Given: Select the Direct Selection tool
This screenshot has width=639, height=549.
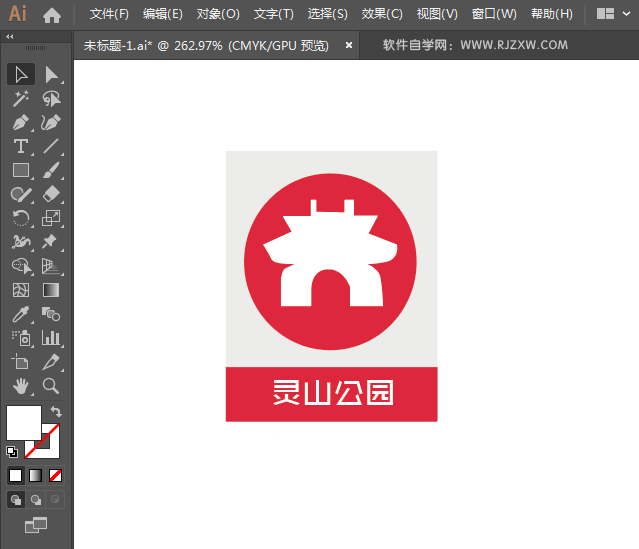Looking at the screenshot, I should tap(51, 75).
